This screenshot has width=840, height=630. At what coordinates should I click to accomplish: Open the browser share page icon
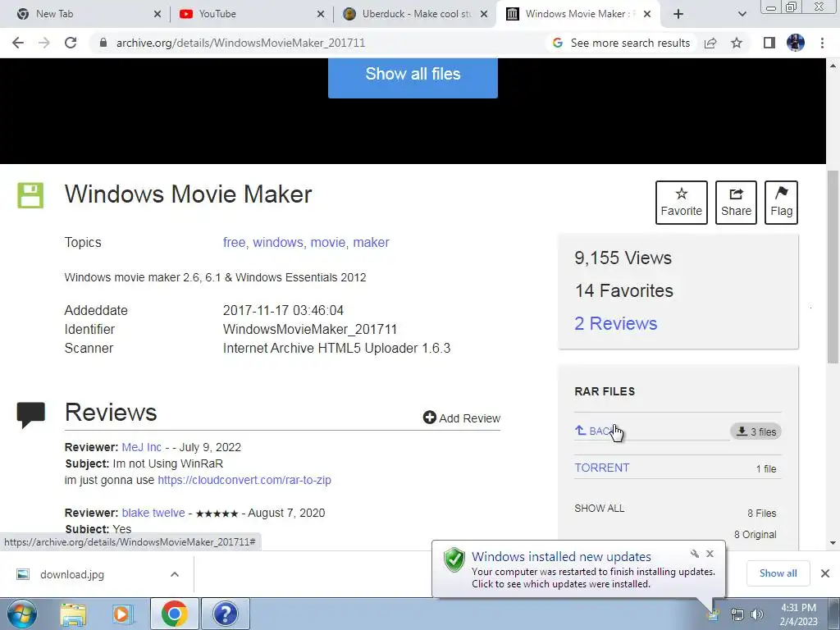[x=710, y=43]
